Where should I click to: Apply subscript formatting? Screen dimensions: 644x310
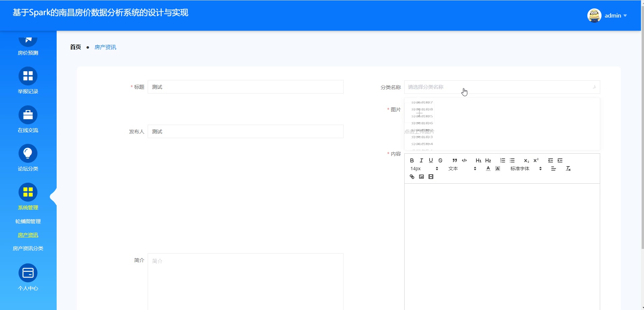tap(526, 160)
